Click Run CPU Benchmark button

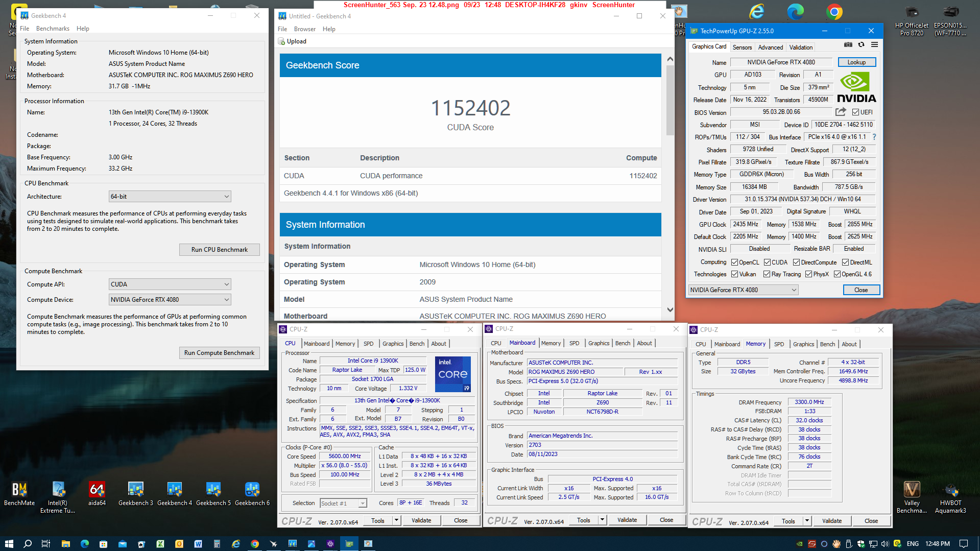pos(220,250)
